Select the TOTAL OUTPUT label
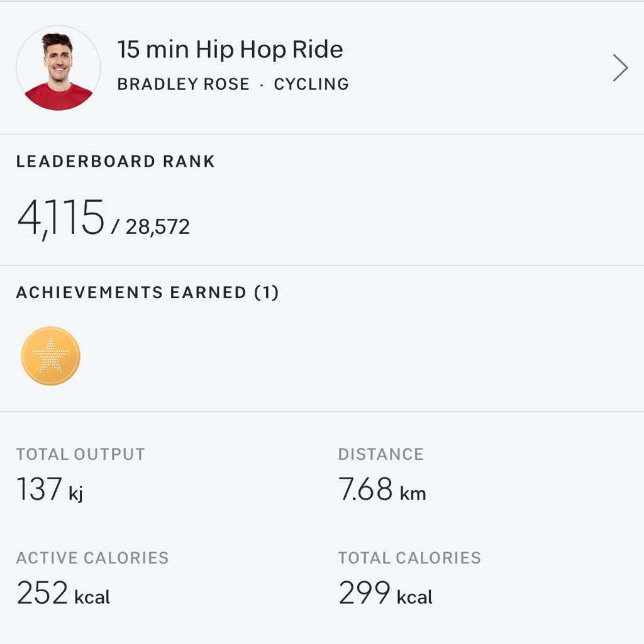The height and width of the screenshot is (644, 644). pyautogui.click(x=80, y=454)
